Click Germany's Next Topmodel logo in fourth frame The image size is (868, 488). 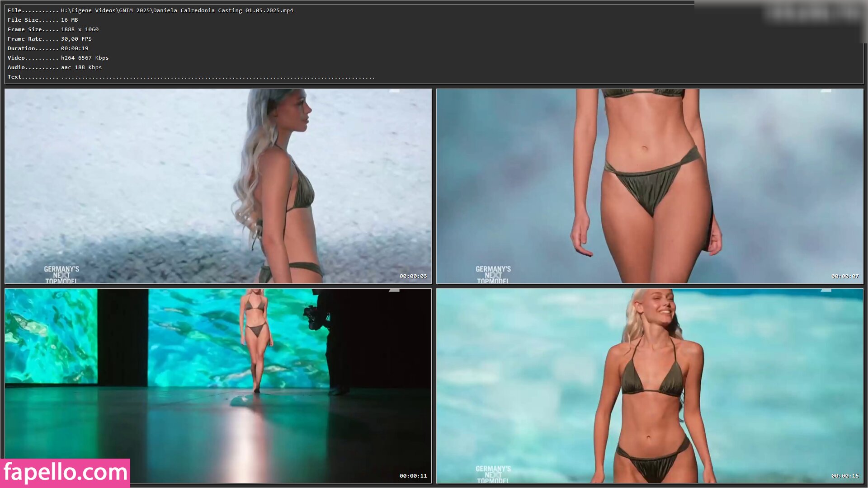click(493, 474)
